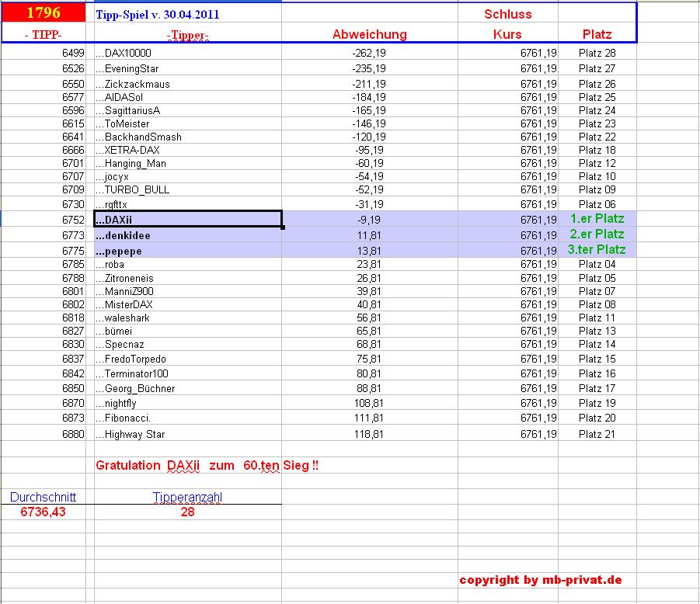Select 'Platz 21' rank cell
700x604 pixels.
597,434
